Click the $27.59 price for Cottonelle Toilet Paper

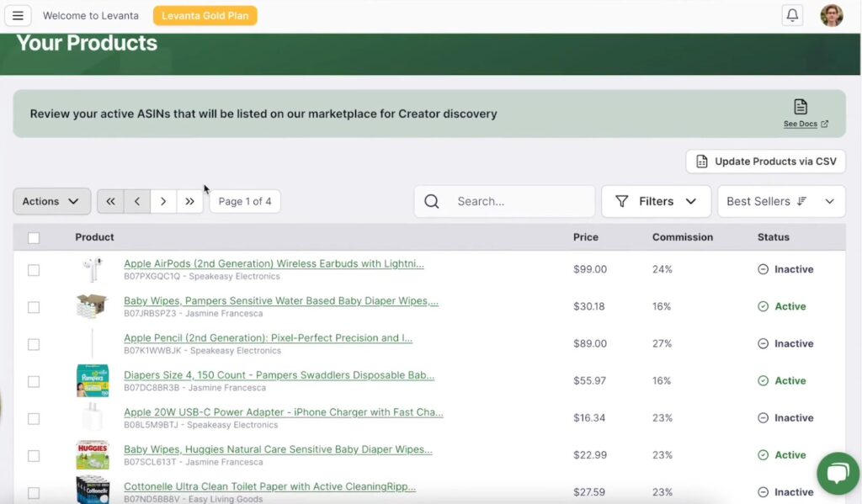click(589, 492)
